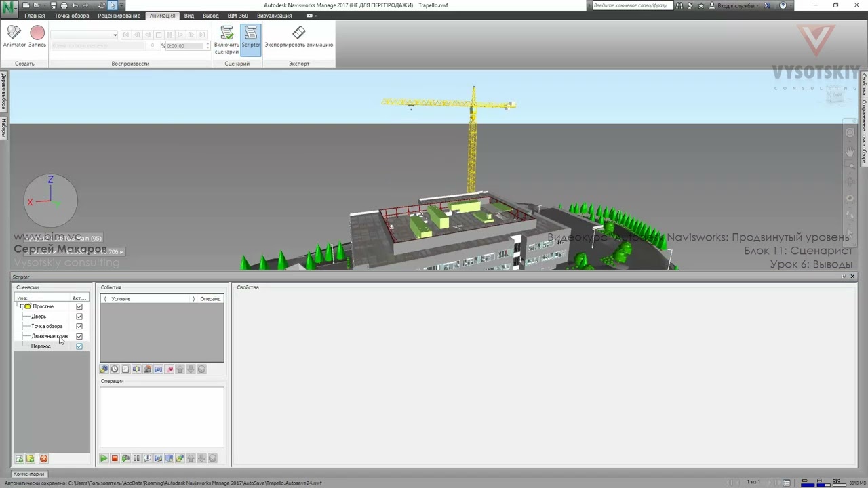Open the Navisworks application menu button
This screenshot has width=868, height=488.
(x=9, y=7)
